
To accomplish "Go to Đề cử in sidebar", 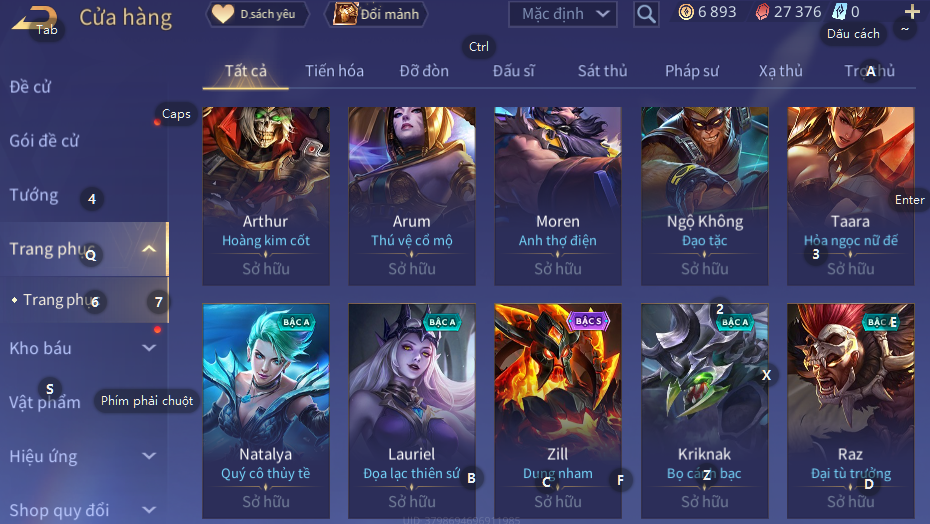I will [x=30, y=87].
